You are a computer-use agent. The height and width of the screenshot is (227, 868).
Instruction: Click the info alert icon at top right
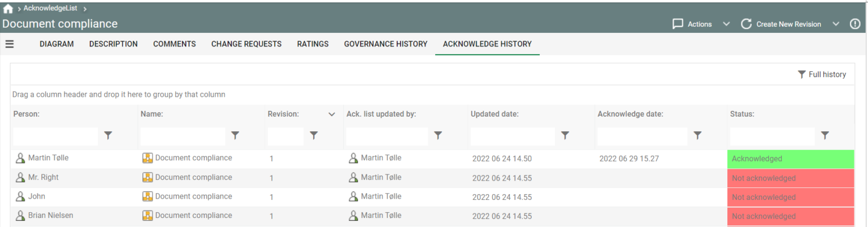tap(855, 24)
